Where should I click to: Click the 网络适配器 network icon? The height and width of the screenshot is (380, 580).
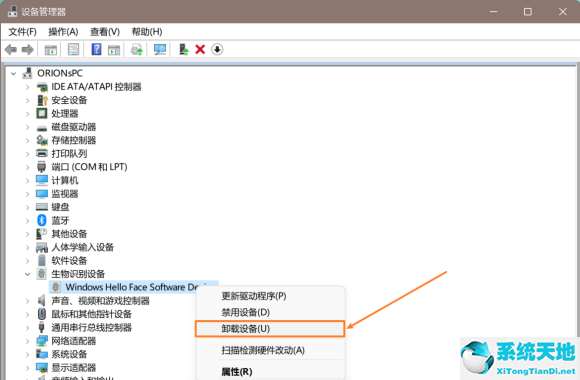click(x=42, y=340)
